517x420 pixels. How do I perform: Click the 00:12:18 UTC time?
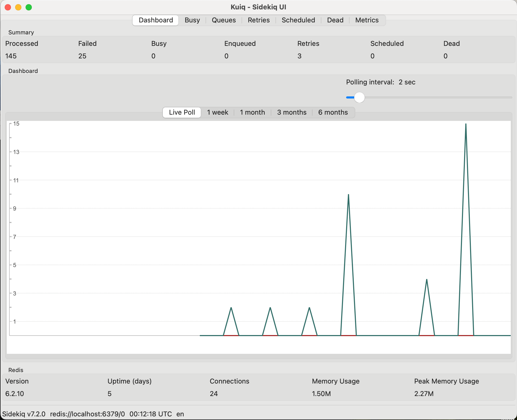point(151,414)
